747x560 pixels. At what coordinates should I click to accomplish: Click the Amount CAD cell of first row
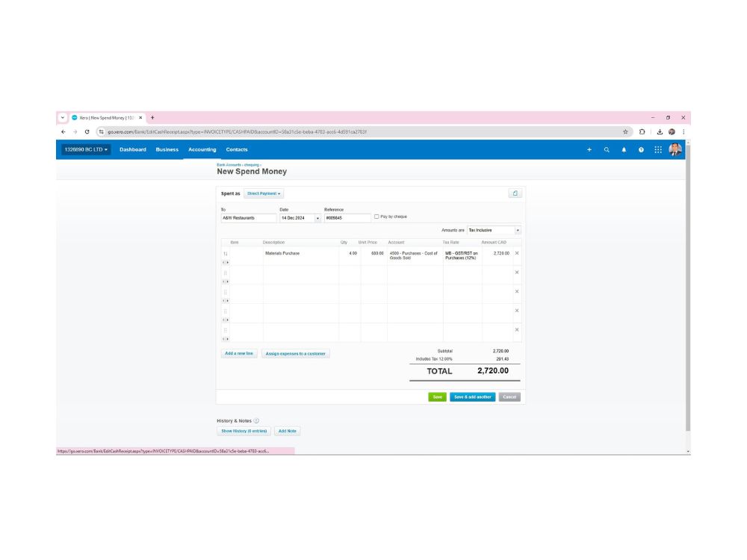[x=497, y=255]
